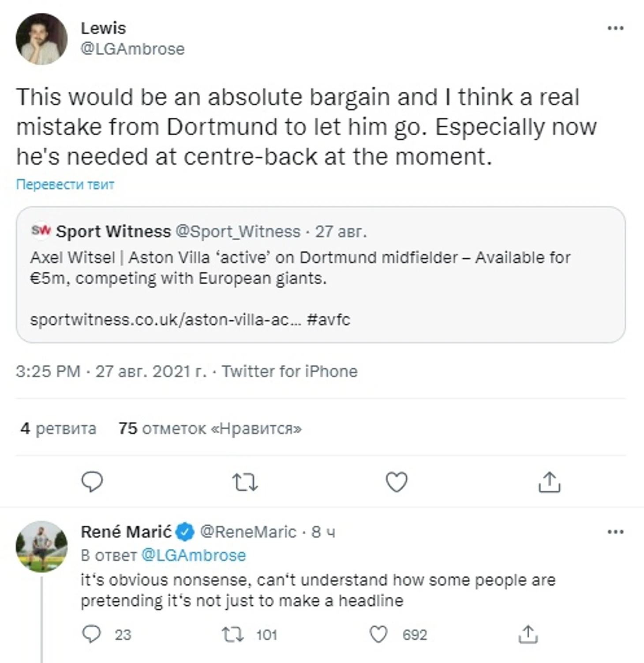This screenshot has width=644, height=663.
Task: Click 'Перевести твит' translate link
Action: coord(65,184)
